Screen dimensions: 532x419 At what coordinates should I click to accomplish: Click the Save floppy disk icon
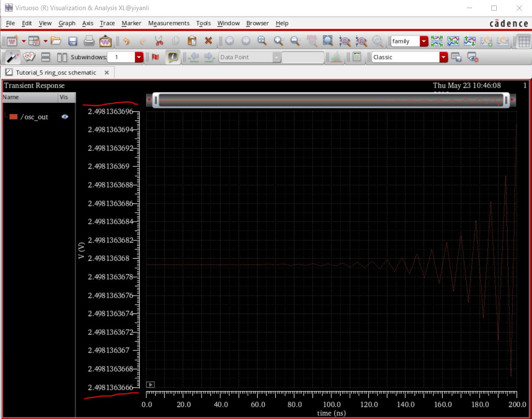[73, 41]
